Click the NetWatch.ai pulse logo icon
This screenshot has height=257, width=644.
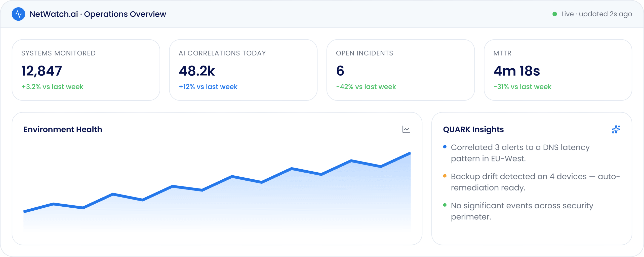coord(18,14)
